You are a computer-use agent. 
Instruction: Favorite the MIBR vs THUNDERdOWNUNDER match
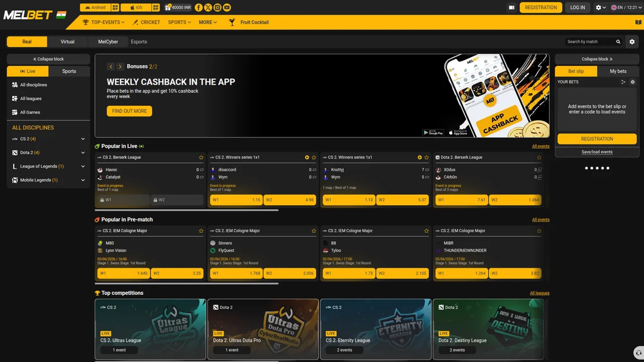click(539, 231)
